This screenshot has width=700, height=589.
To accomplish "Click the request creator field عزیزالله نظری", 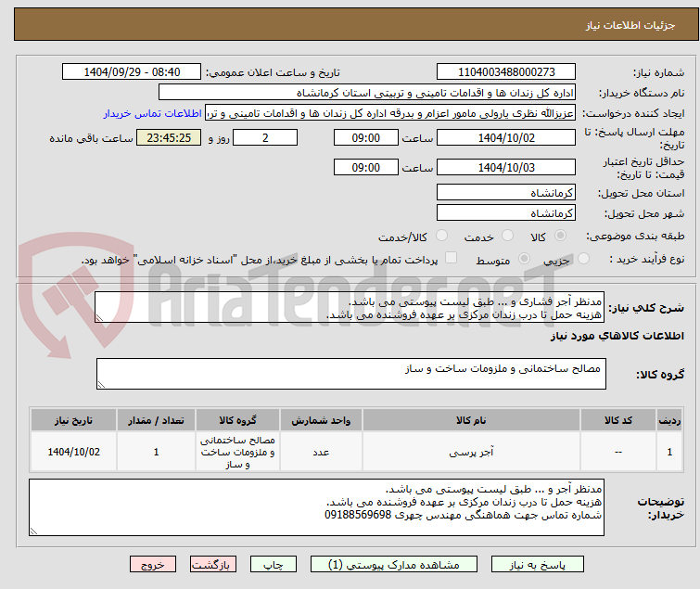I will point(390,113).
